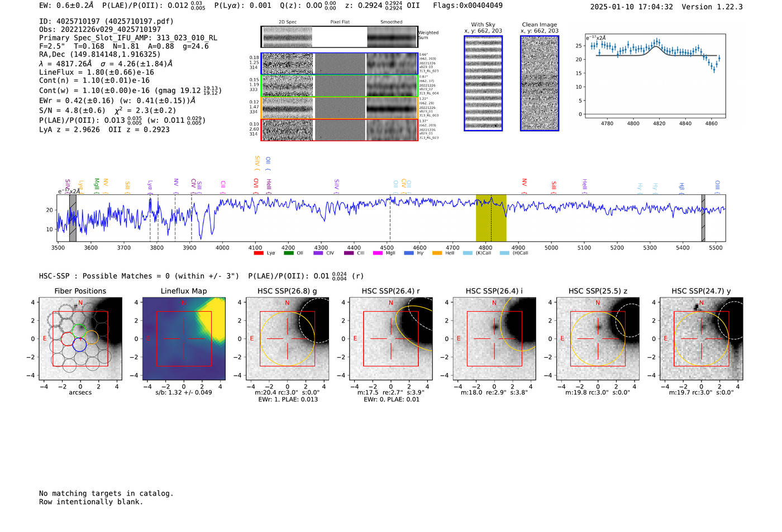Viewport: 782px width, 532px height.
Task: Select the MgII magenta legend swatch
Action: click(x=378, y=253)
